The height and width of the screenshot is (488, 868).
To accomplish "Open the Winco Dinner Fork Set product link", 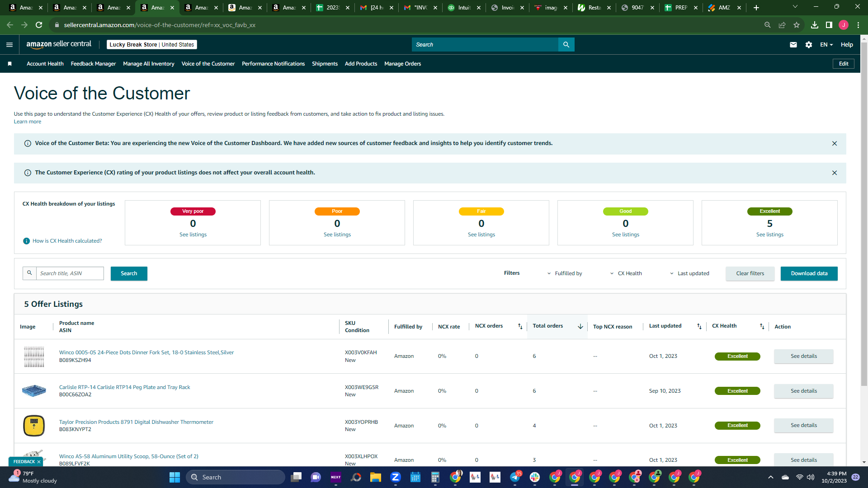I will [146, 352].
